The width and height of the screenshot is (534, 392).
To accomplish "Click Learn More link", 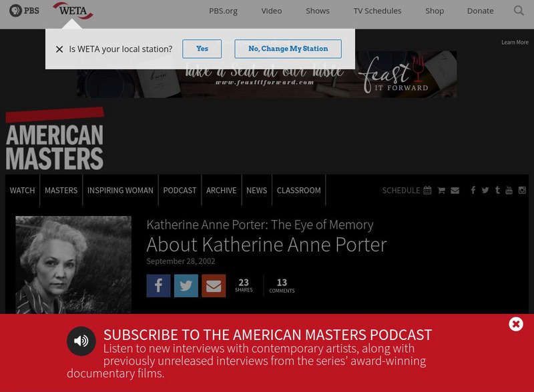I will click(x=515, y=42).
